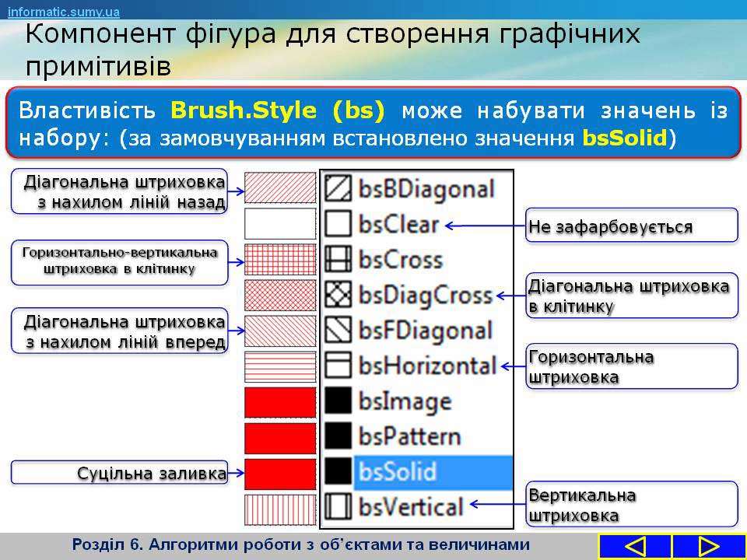Click the empty white bsClear swatch
The width and height of the screenshot is (747, 560).
tap(280, 224)
